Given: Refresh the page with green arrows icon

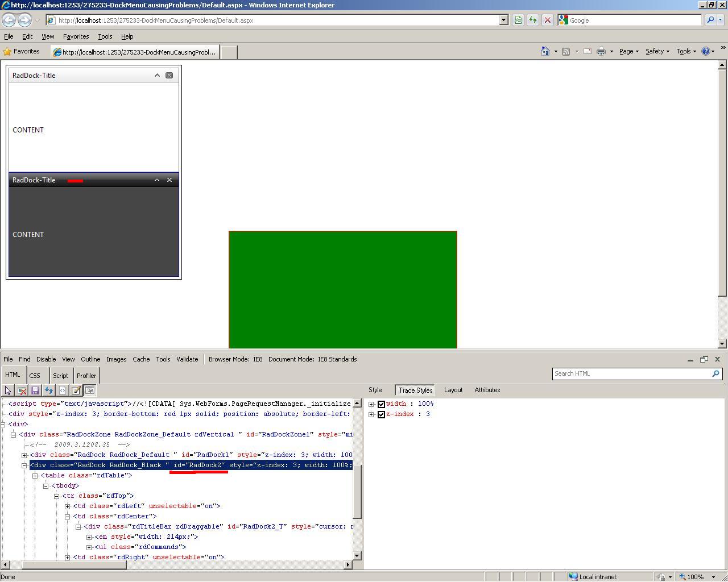Looking at the screenshot, I should [533, 20].
